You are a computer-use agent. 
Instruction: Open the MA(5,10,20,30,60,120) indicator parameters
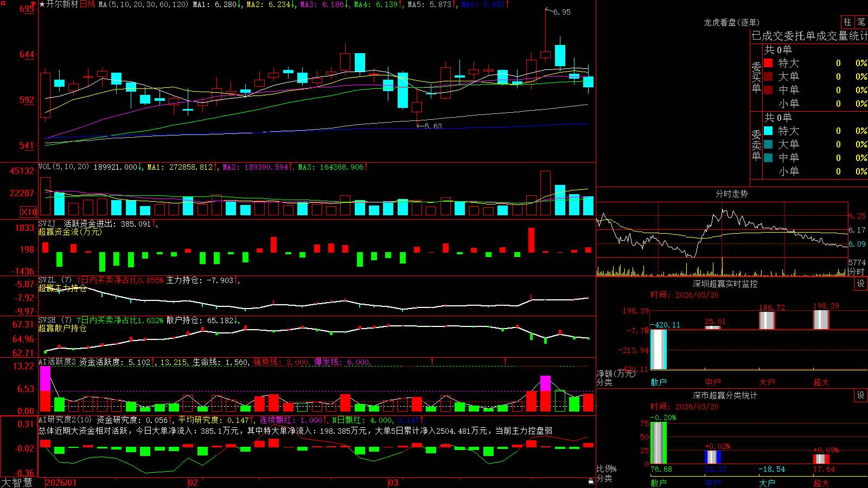tap(143, 4)
